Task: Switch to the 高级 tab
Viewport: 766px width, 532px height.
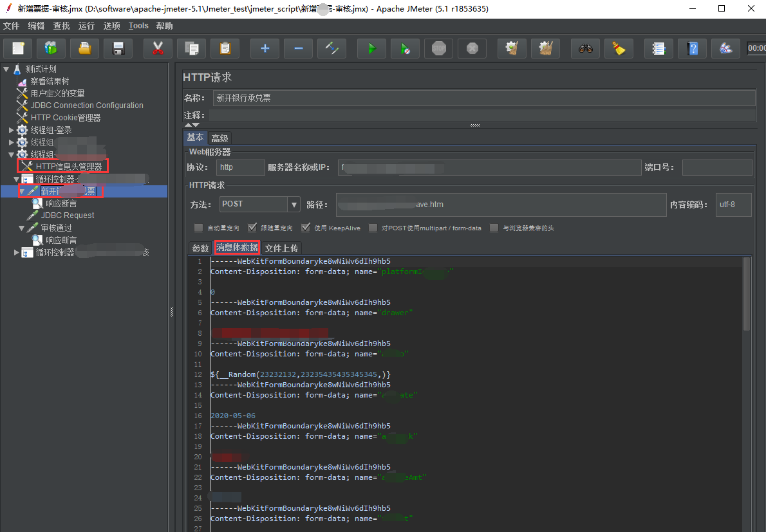Action: pos(220,138)
